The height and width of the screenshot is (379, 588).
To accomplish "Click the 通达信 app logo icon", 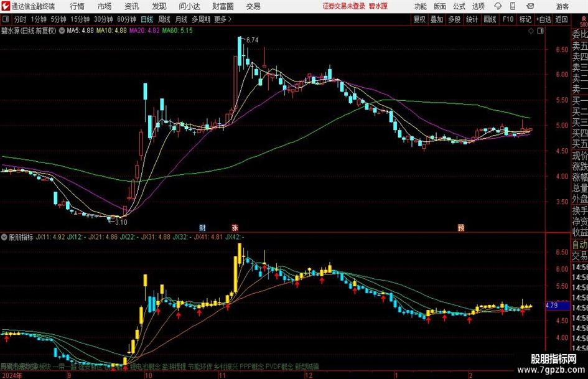I will coord(5,6).
